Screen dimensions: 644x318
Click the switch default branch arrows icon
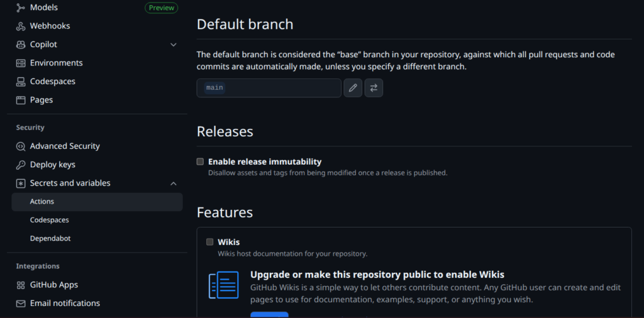(374, 88)
